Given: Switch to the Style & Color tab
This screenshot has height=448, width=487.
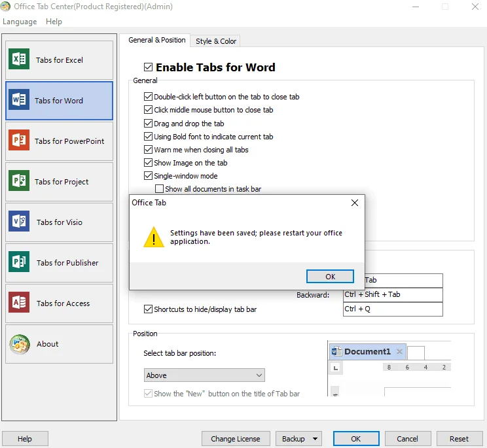Looking at the screenshot, I should [x=216, y=41].
